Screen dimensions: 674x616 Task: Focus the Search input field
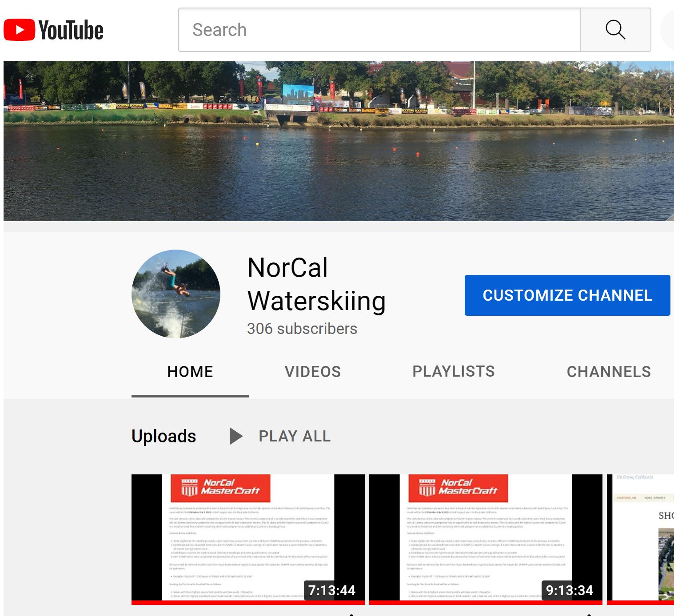tap(379, 30)
